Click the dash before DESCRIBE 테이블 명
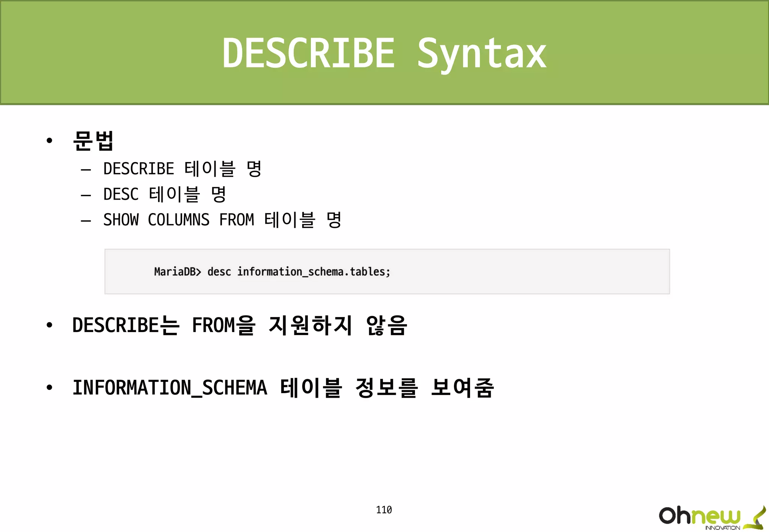 point(86,170)
